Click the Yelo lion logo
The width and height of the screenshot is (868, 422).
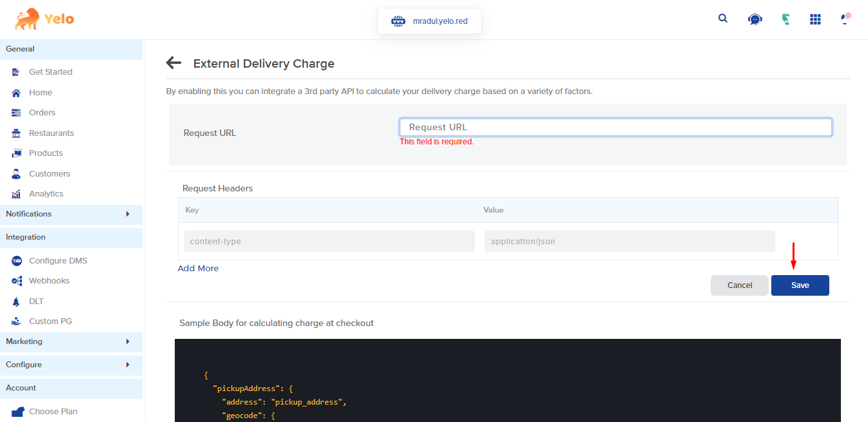pyautogui.click(x=44, y=19)
